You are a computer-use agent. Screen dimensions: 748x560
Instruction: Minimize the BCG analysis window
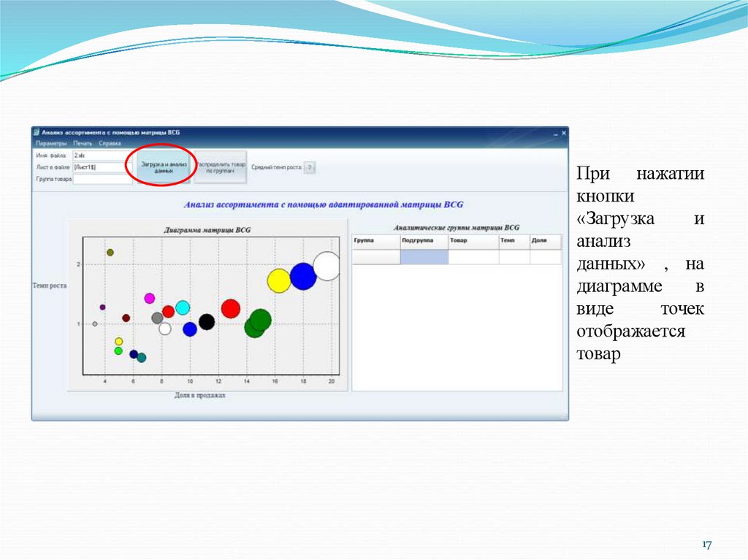click(x=555, y=134)
